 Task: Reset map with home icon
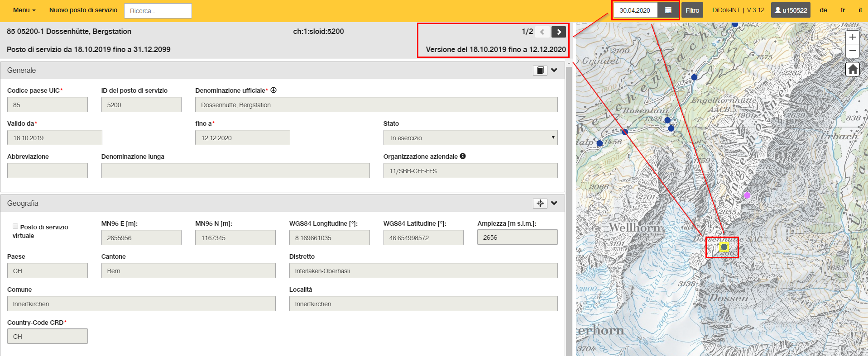point(853,69)
